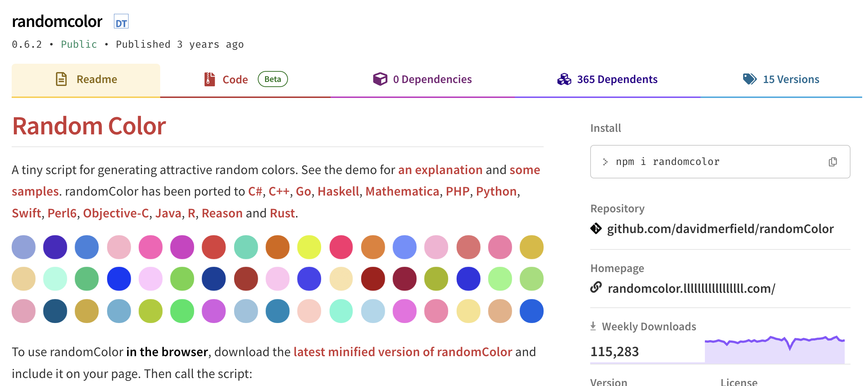Click the Dependencies cube icon
This screenshot has width=868, height=386.
tap(380, 79)
